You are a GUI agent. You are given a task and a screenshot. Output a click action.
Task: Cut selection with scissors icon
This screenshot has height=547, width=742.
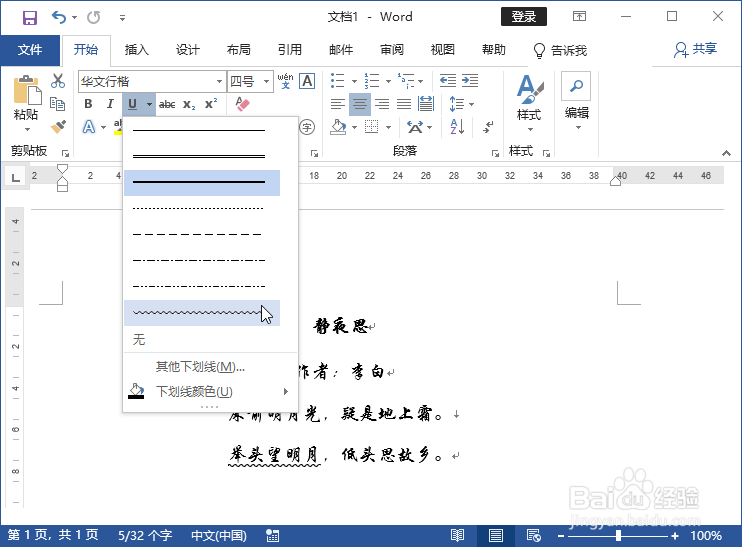pyautogui.click(x=58, y=81)
